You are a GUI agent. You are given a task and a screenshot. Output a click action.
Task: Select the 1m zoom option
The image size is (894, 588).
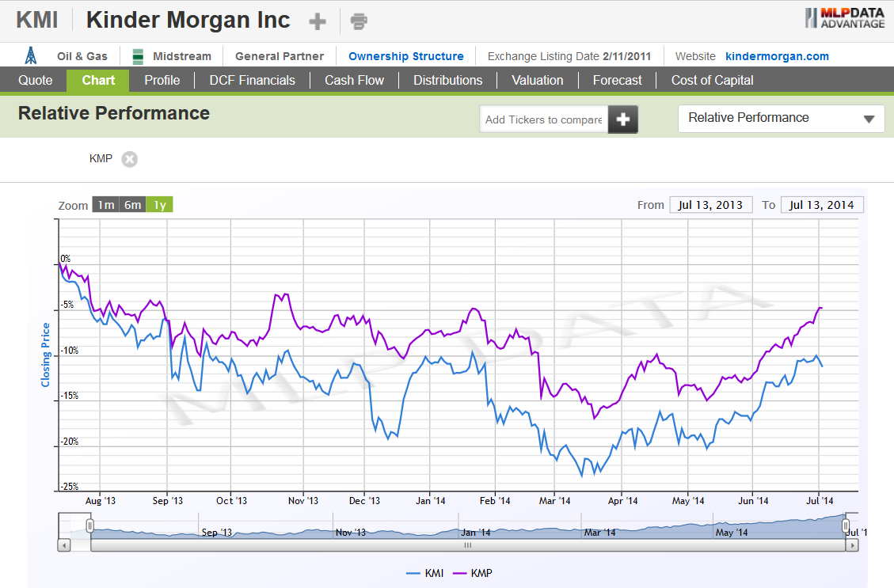(x=105, y=204)
